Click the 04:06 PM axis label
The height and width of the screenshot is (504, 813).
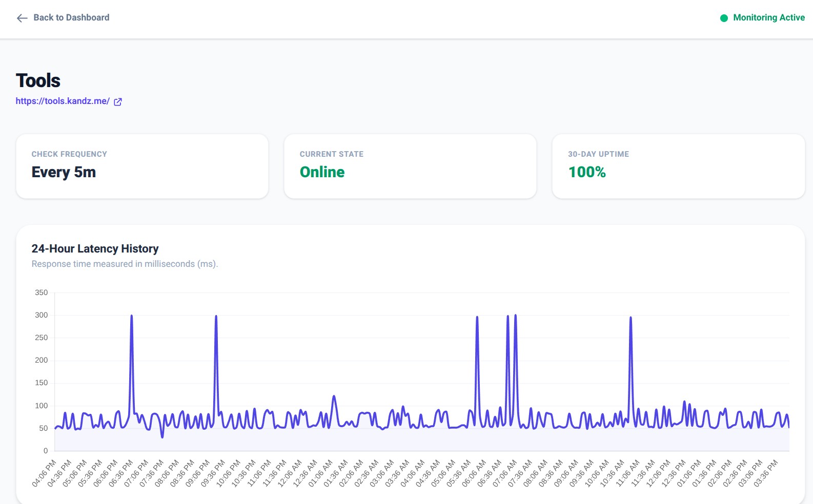(45, 473)
